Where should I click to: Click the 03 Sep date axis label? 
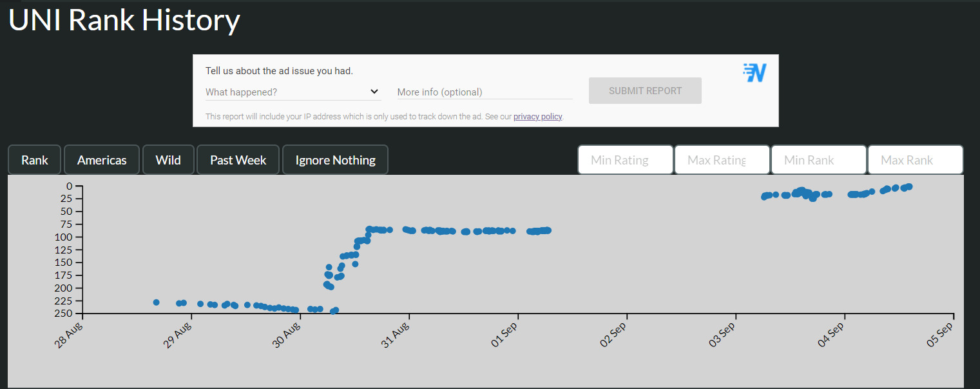coord(722,335)
